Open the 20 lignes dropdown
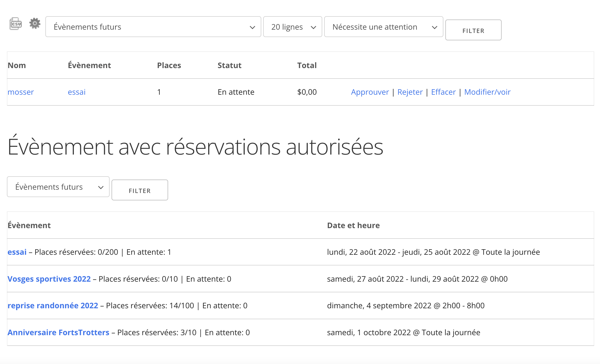The height and width of the screenshot is (364, 600). tap(292, 27)
